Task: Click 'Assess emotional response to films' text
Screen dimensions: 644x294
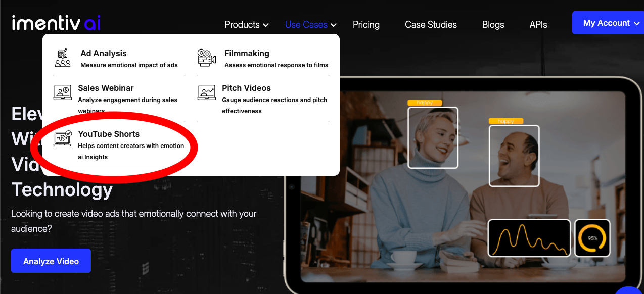Action: point(277,65)
